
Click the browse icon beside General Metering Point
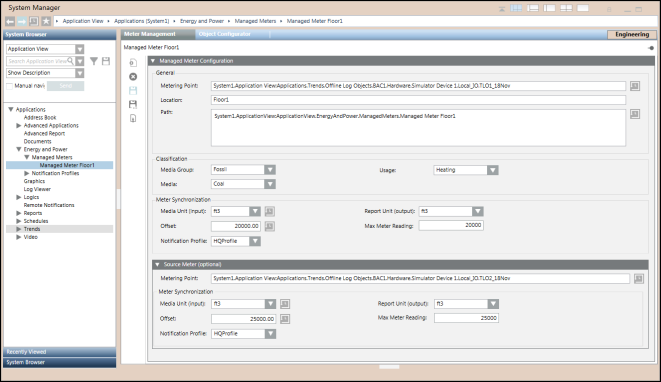[635, 86]
